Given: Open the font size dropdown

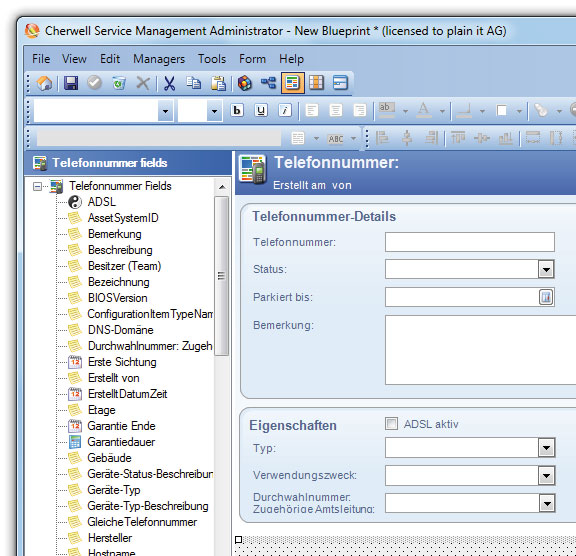Looking at the screenshot, I should click(x=214, y=111).
